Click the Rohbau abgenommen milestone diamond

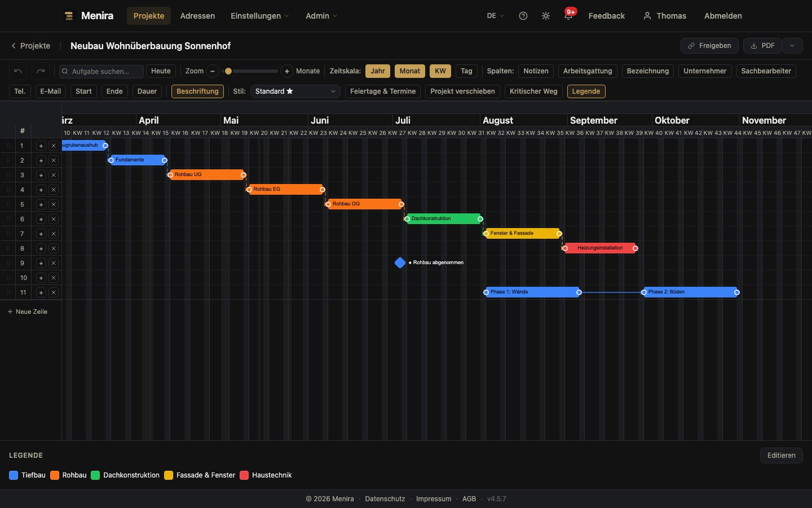[x=400, y=262]
